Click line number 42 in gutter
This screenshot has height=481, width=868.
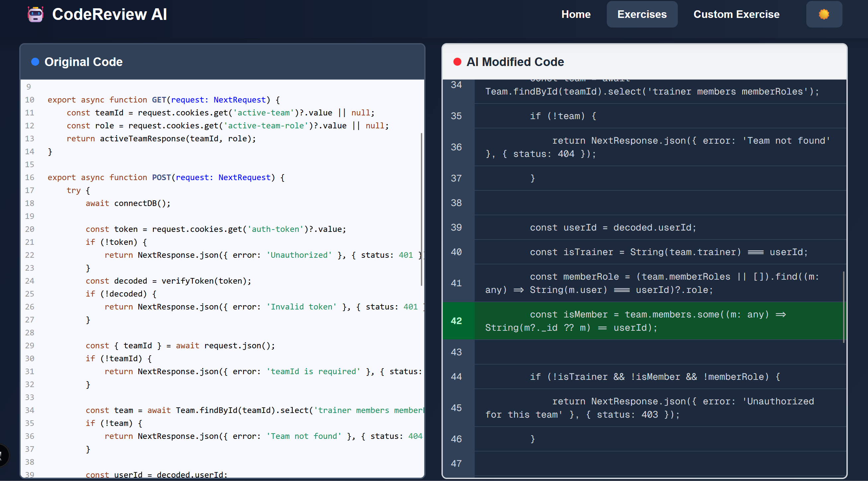[x=456, y=321]
